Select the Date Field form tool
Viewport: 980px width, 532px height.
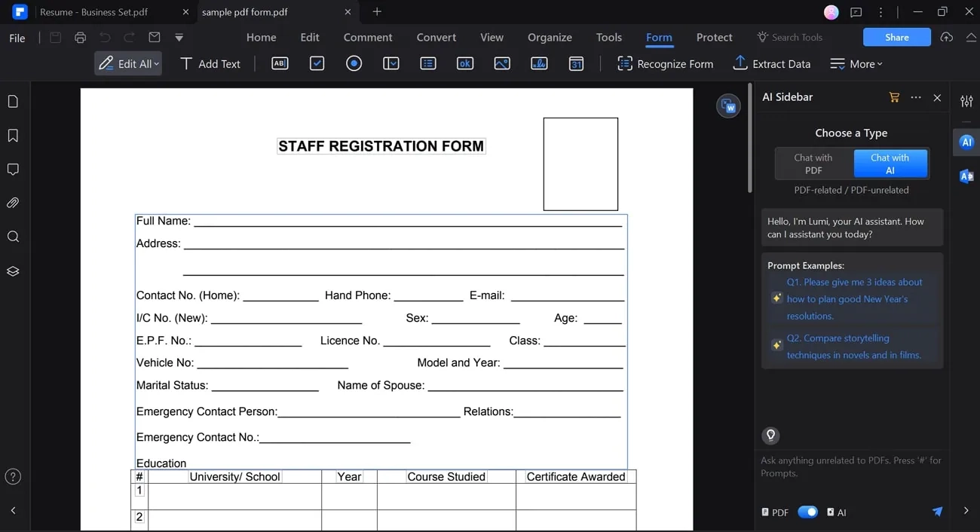[577, 64]
